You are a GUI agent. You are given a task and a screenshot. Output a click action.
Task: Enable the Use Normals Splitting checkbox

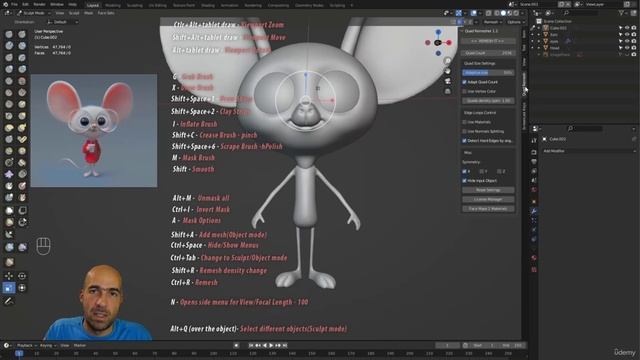pos(464,131)
